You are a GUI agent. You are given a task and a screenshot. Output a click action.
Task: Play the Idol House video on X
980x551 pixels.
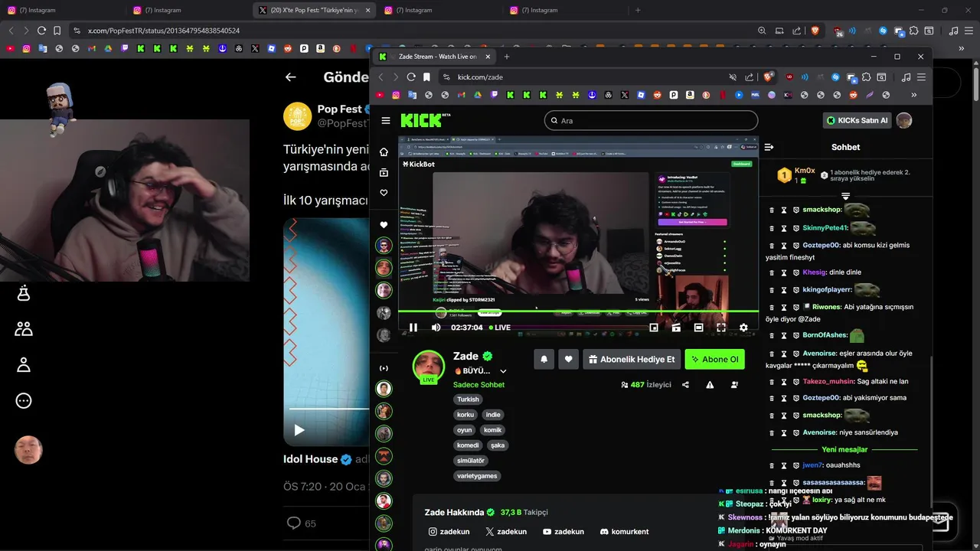click(299, 430)
